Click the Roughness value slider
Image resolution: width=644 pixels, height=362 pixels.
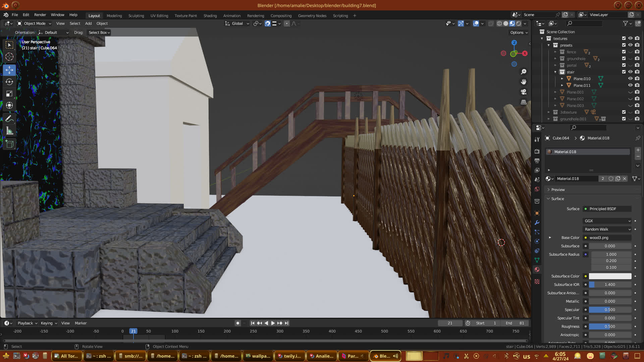(x=610, y=326)
